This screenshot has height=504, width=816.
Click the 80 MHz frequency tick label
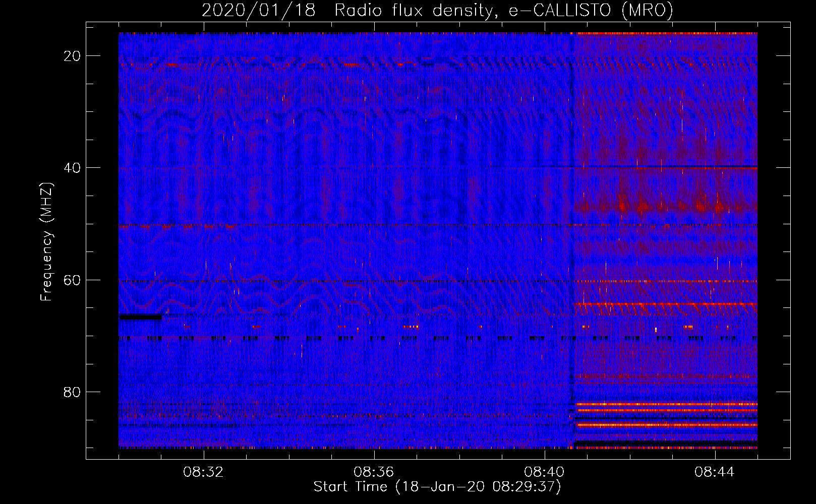(x=72, y=392)
